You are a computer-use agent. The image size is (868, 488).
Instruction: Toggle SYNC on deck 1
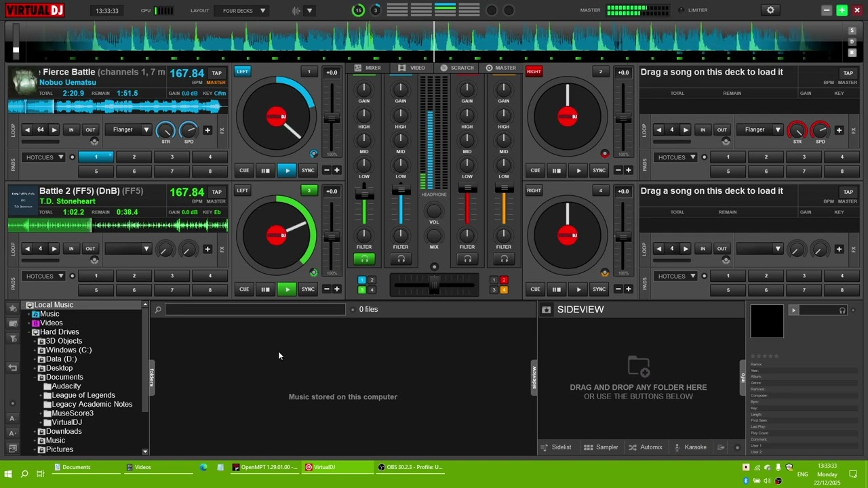(308, 171)
